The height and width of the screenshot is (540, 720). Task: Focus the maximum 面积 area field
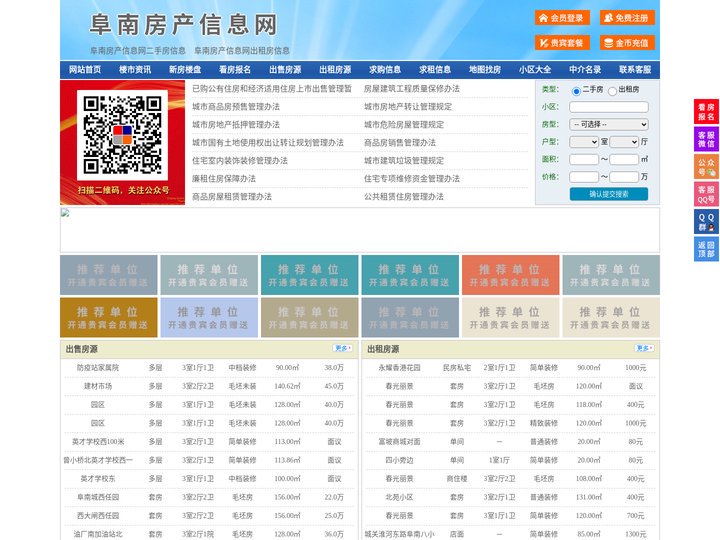tap(624, 159)
